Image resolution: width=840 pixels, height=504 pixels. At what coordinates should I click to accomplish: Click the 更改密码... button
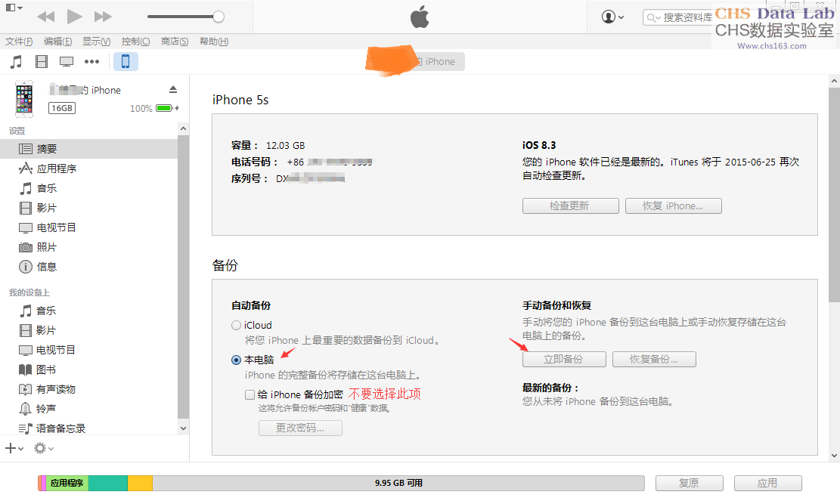click(300, 428)
